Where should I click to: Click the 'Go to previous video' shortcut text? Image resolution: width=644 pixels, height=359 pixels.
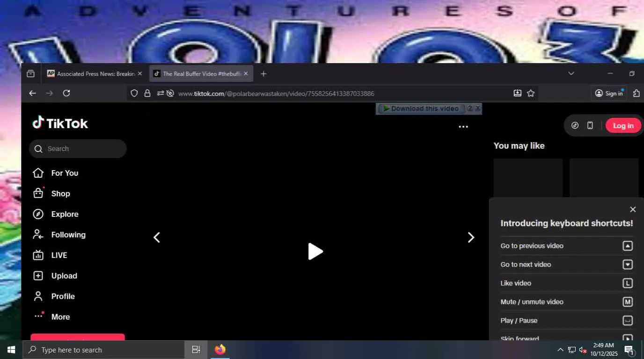click(532, 246)
